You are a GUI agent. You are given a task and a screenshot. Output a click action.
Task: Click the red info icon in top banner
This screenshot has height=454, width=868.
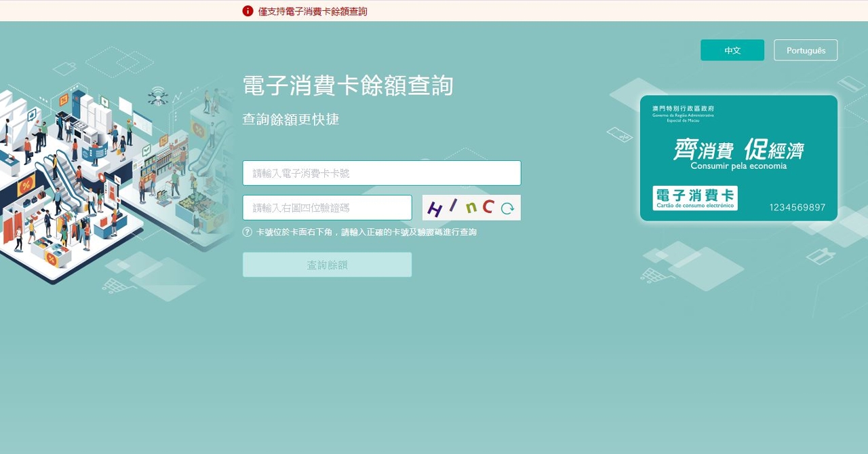pos(248,11)
